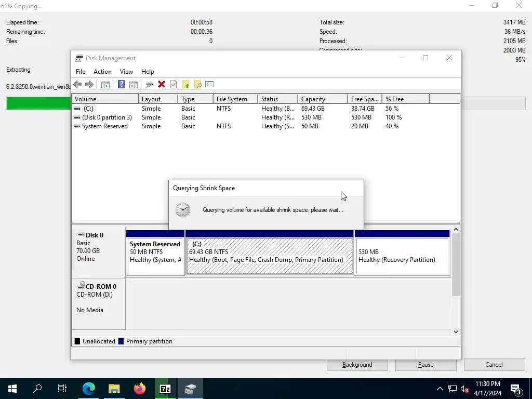Launch Microsoft Edge from taskbar
Viewport: 532px width, 399px height.
click(x=88, y=389)
